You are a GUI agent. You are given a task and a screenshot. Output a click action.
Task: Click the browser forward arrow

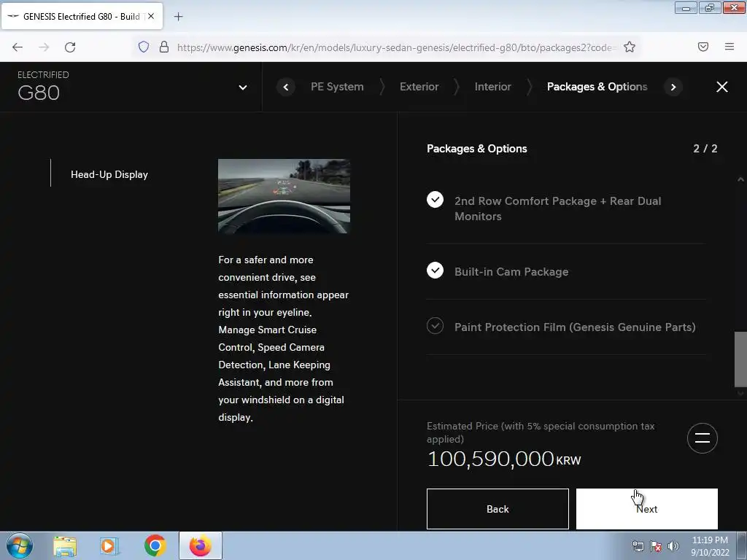pos(44,47)
